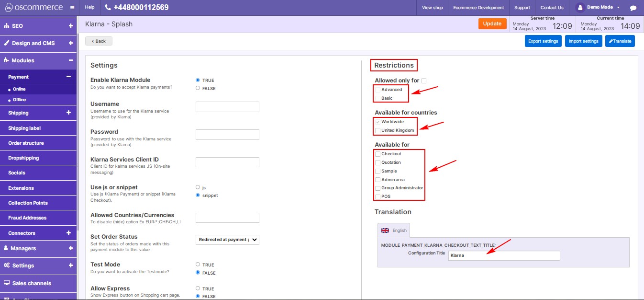This screenshot has height=300, width=644.
Task: Expand the Connectors submenu
Action: tap(68, 233)
